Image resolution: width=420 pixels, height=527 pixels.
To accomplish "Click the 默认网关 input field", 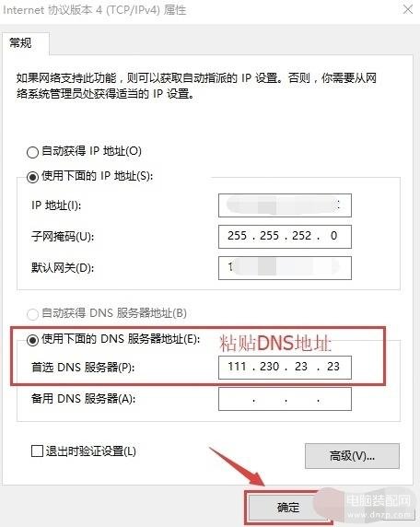I will [x=285, y=268].
